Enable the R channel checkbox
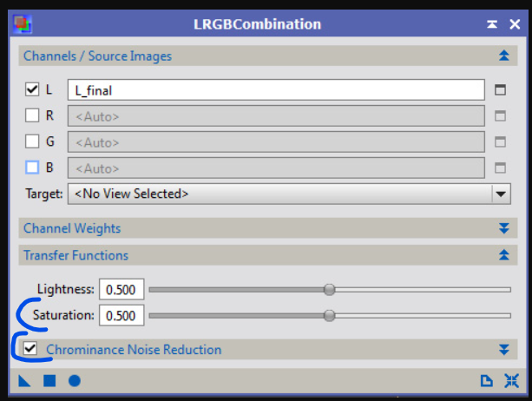 [32, 115]
